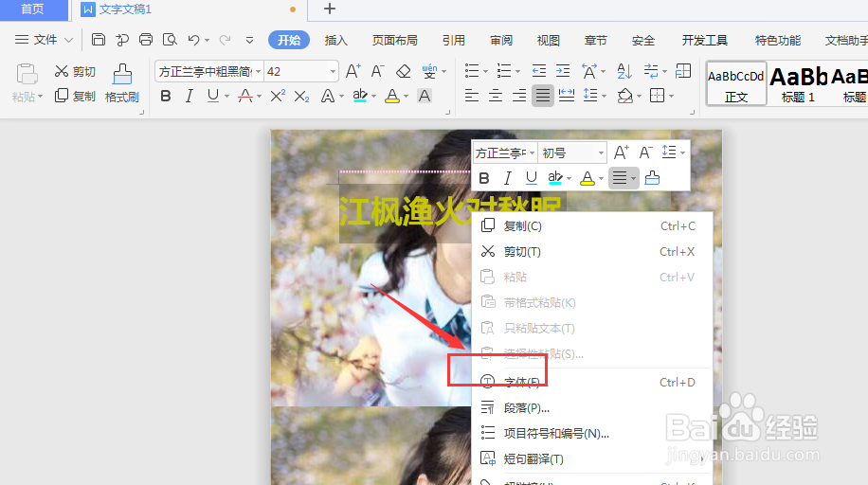Open the ribbon font size dropdown
Screen dimensions: 868x485
333,71
